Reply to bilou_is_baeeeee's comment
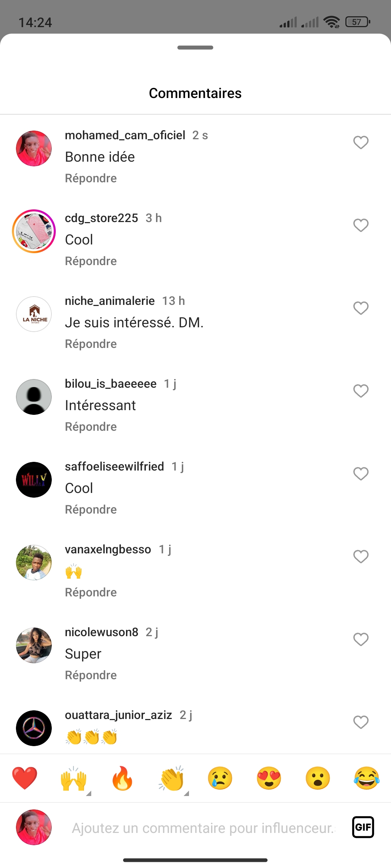Screen dimensions: 391x868 [x=91, y=427]
